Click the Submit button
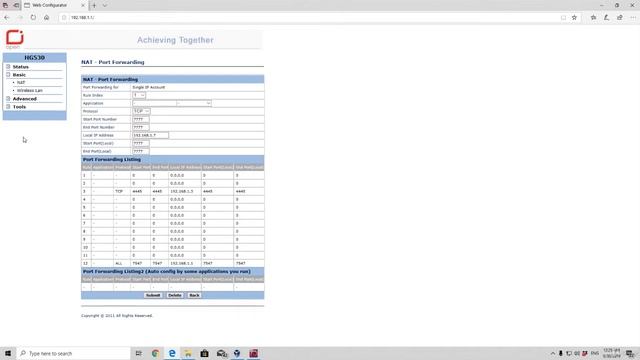Viewport: 640px width, 360px height. [x=153, y=295]
